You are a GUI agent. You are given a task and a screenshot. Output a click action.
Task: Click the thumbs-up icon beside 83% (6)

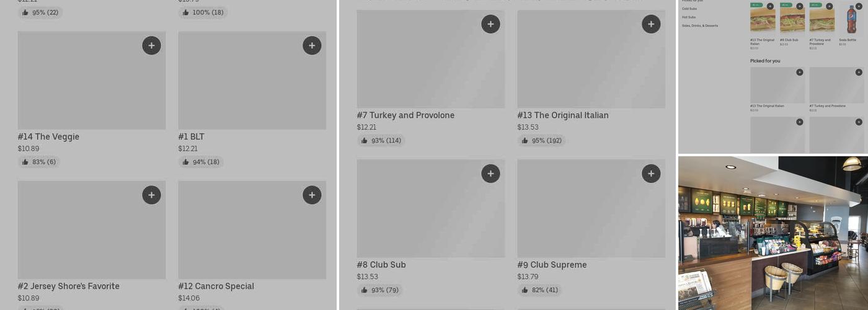[x=25, y=162]
